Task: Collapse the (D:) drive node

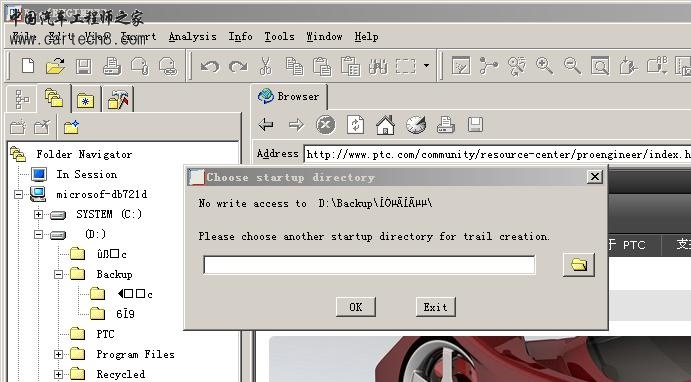Action: pos(39,234)
